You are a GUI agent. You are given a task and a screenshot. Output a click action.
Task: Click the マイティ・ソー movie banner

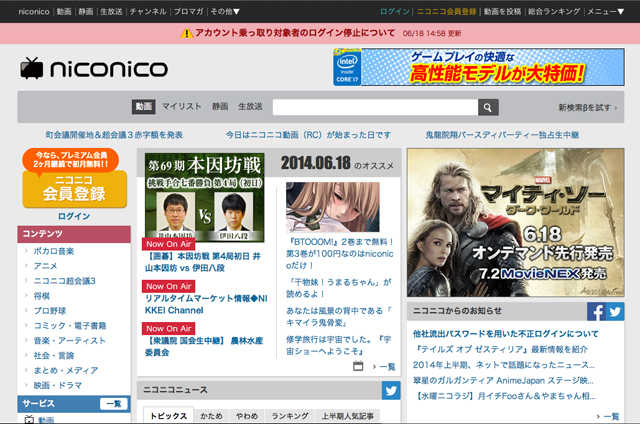516,222
